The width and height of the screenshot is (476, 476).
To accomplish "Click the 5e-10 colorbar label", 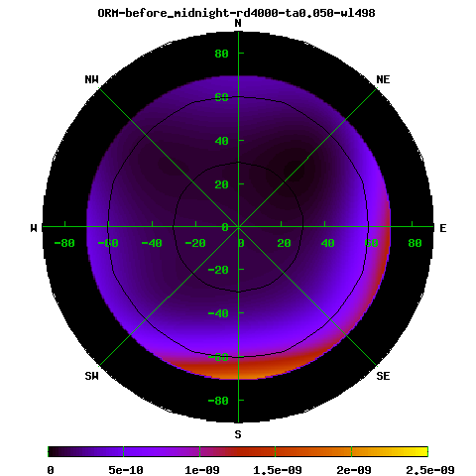I will point(126,470).
